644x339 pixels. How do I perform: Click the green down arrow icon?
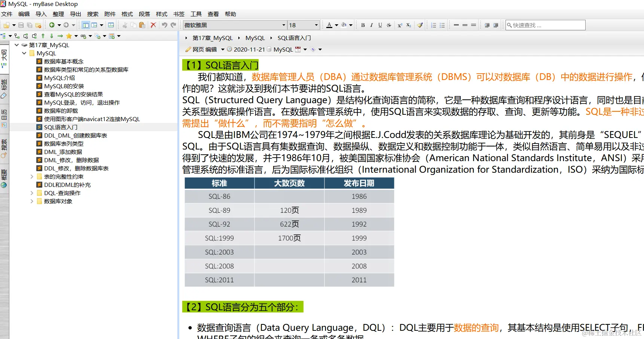tap(51, 36)
